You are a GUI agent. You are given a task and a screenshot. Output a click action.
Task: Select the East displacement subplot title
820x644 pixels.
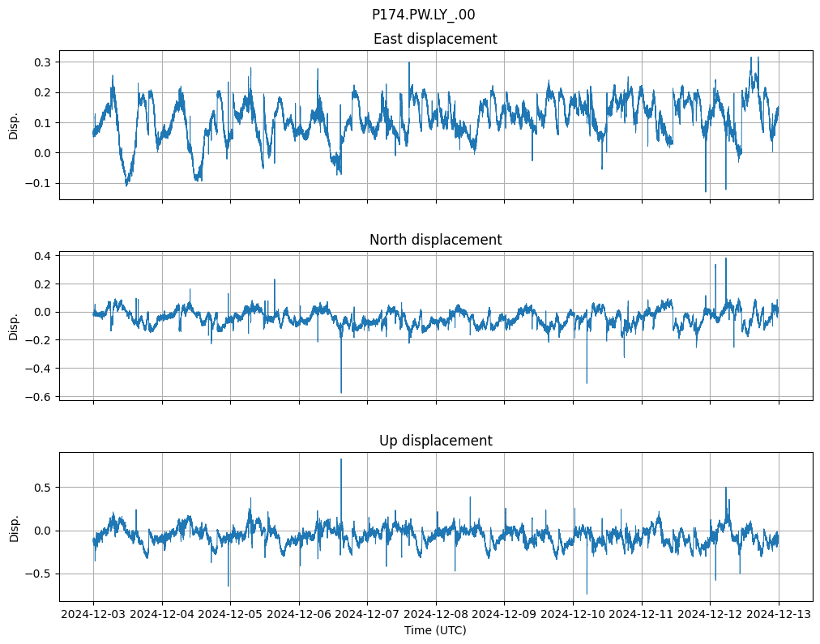click(435, 39)
